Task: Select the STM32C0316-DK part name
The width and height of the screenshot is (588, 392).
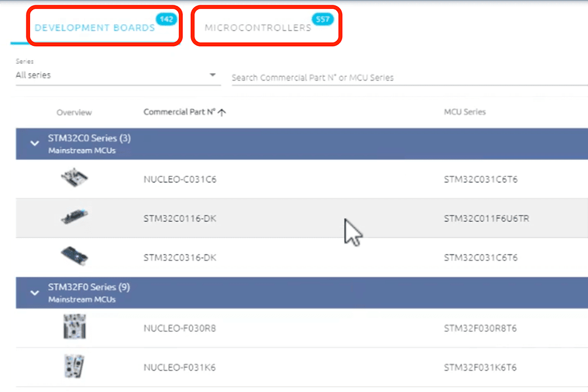Action: [179, 258]
